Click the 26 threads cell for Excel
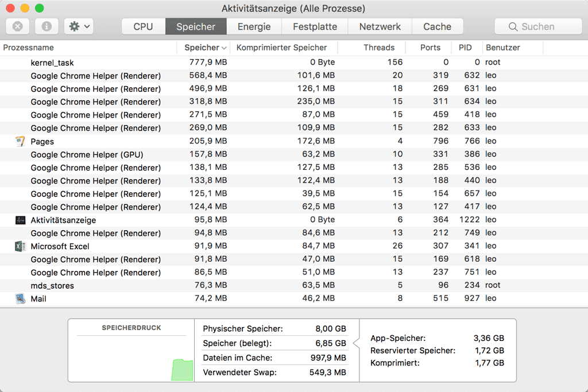588x392 pixels. click(397, 246)
